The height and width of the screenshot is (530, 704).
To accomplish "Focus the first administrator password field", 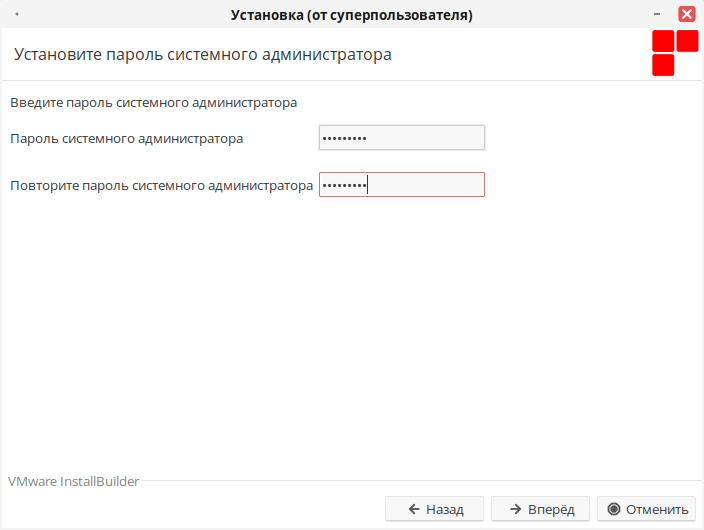I will pos(402,138).
